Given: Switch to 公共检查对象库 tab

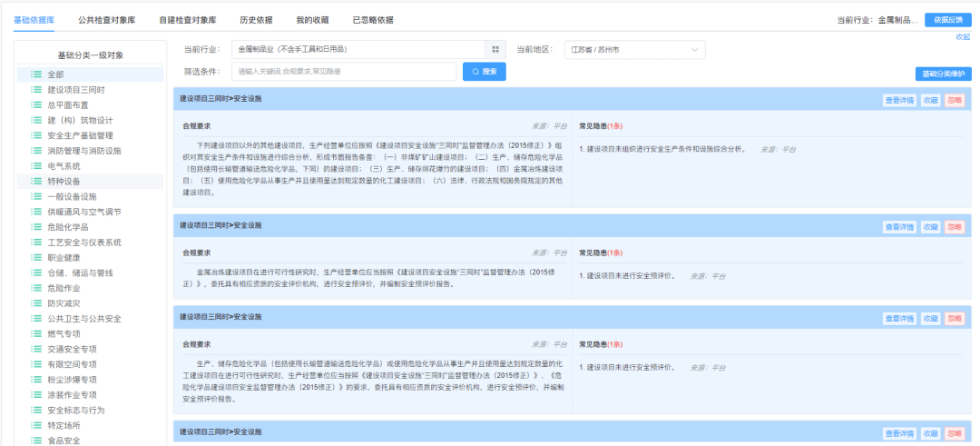Looking at the screenshot, I should (107, 20).
